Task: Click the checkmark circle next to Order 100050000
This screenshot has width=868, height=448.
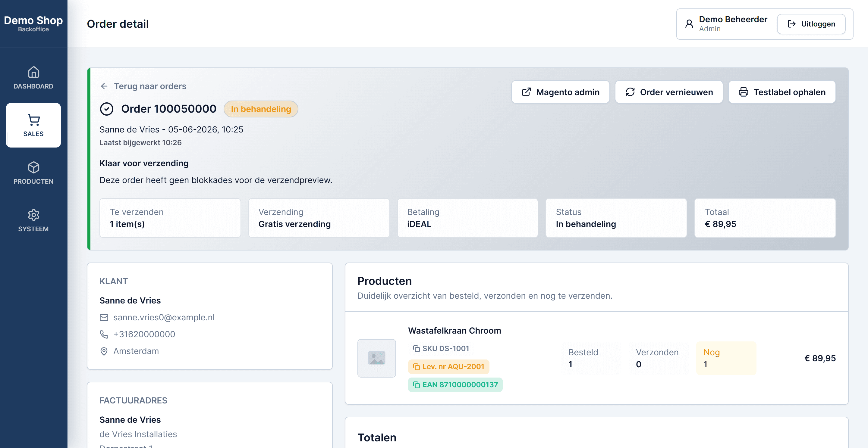Action: [x=106, y=109]
